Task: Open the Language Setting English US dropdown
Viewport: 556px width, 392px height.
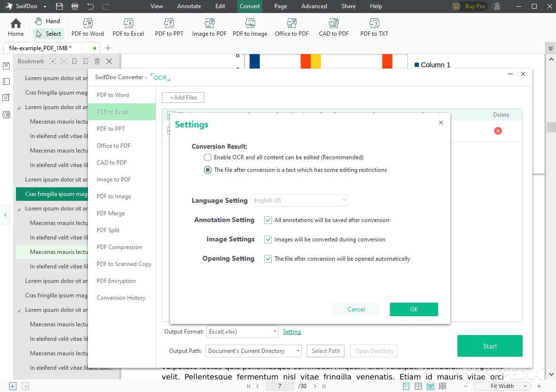Action: tap(299, 200)
